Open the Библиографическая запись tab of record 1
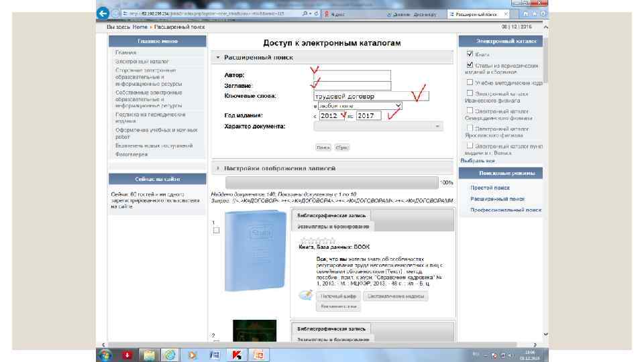Image resolution: width=644 pixels, height=362 pixels. [331, 215]
